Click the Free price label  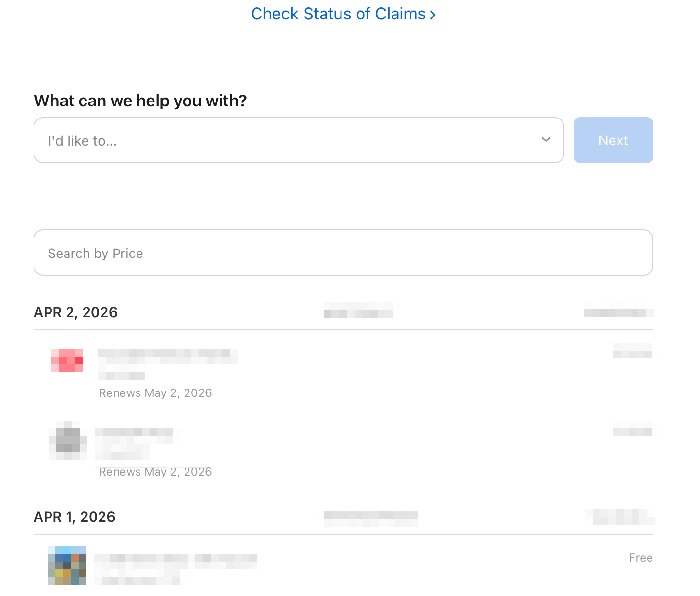(640, 558)
